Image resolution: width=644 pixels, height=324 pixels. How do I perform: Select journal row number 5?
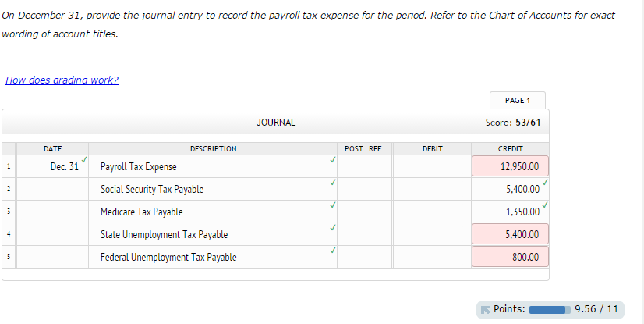click(x=9, y=257)
